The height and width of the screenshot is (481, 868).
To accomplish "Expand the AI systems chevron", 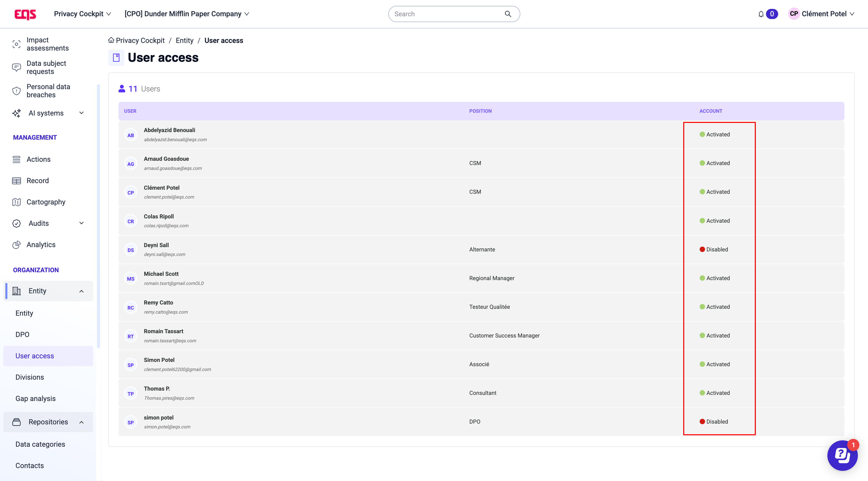I will [x=81, y=113].
